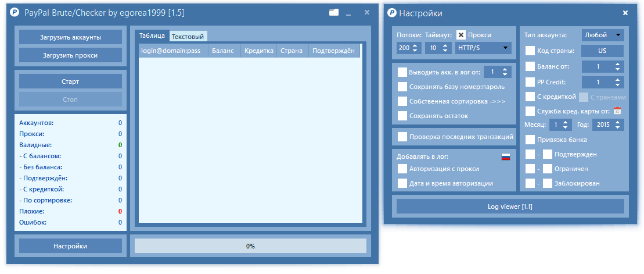Tick 'Служба кред. карты от' checkbox
Screen dimensions: 644x274
pyautogui.click(x=530, y=111)
